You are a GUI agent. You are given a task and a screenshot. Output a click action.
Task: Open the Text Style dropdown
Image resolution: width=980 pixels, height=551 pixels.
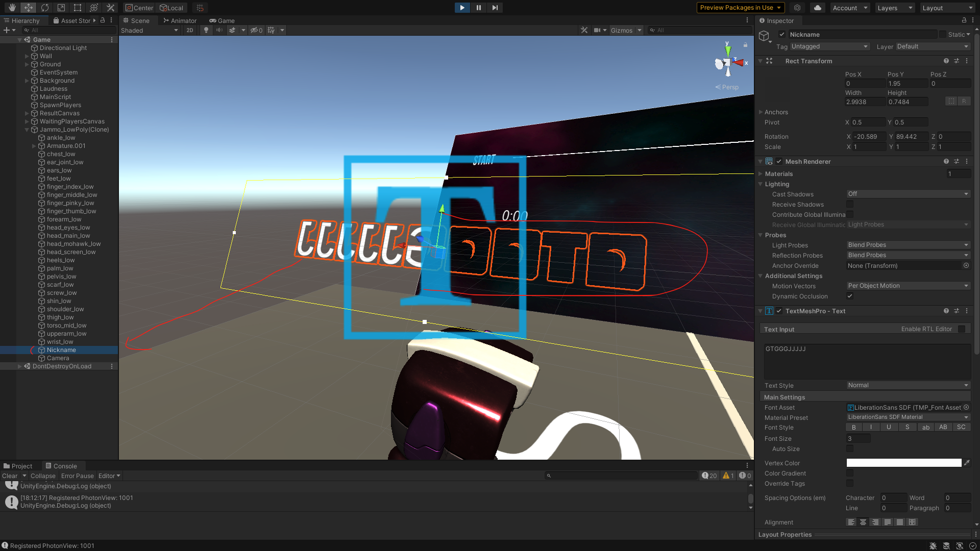[x=908, y=385]
